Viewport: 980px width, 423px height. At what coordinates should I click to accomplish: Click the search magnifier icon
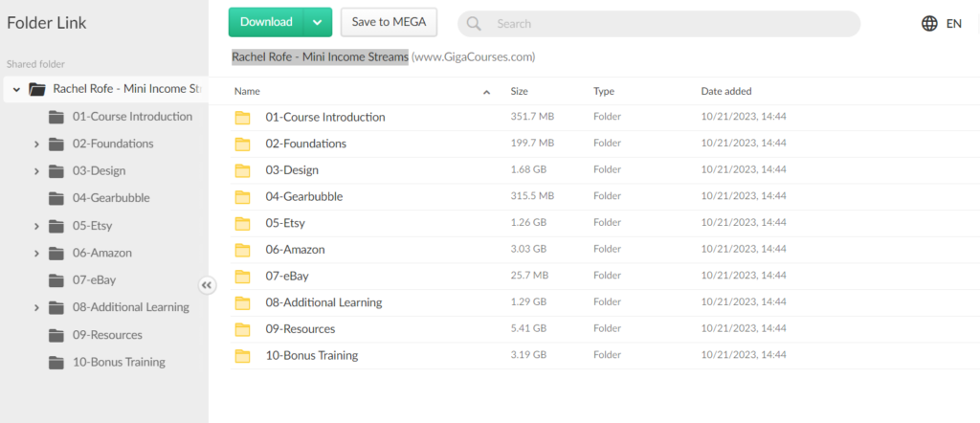(x=474, y=24)
